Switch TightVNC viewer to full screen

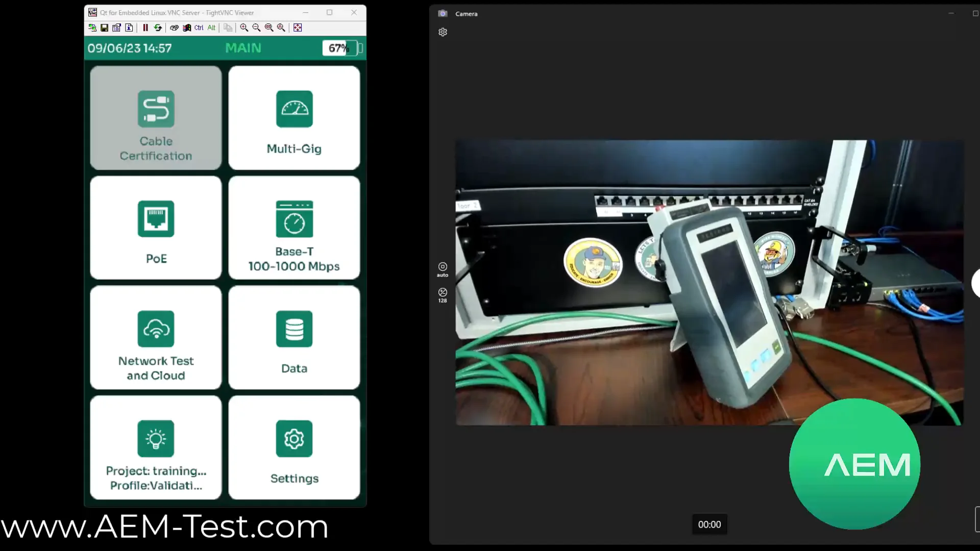[x=298, y=28]
